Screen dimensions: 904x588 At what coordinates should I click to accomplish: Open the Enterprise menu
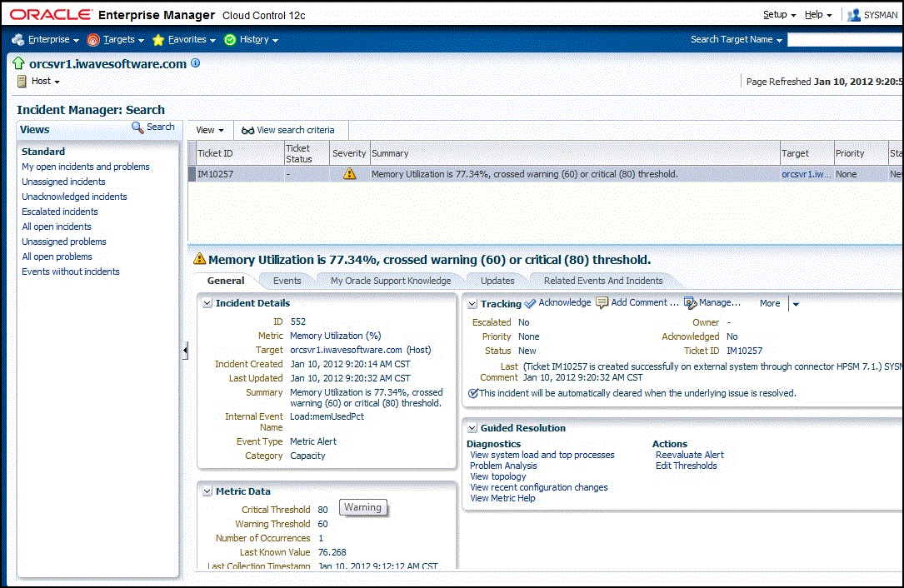pyautogui.click(x=53, y=40)
